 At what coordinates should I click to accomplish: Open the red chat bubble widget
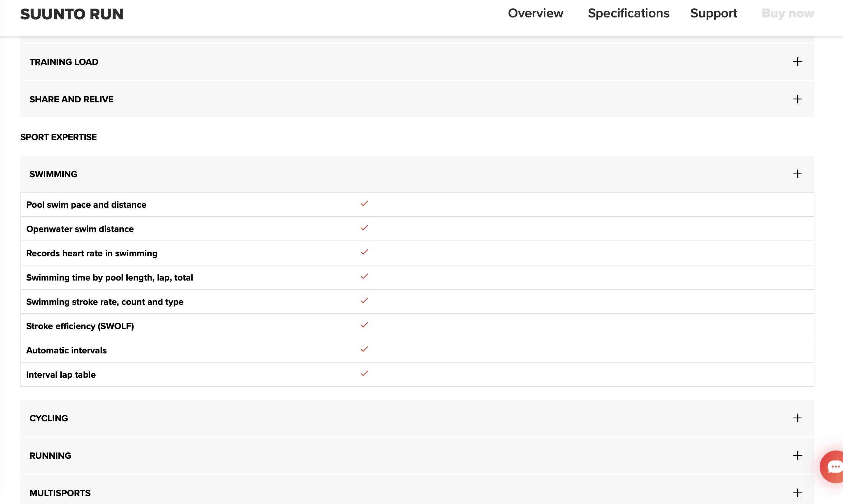833,467
